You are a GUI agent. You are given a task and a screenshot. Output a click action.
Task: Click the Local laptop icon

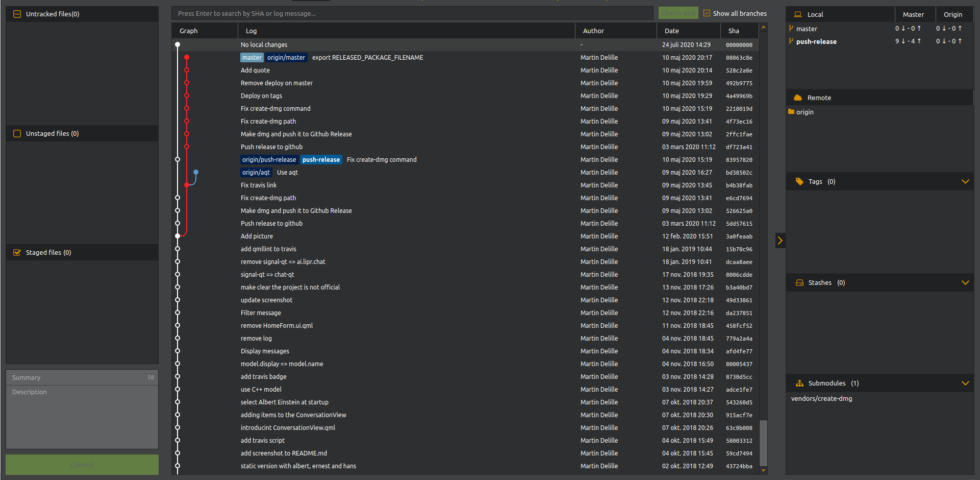798,14
